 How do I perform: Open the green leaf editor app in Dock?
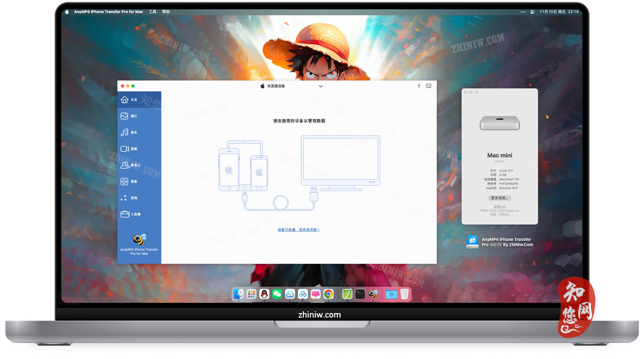click(347, 294)
